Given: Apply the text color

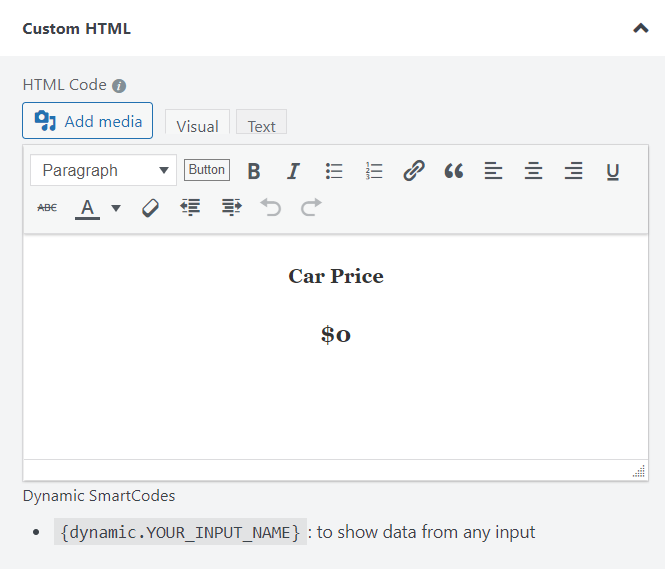Looking at the screenshot, I should 87,208.
